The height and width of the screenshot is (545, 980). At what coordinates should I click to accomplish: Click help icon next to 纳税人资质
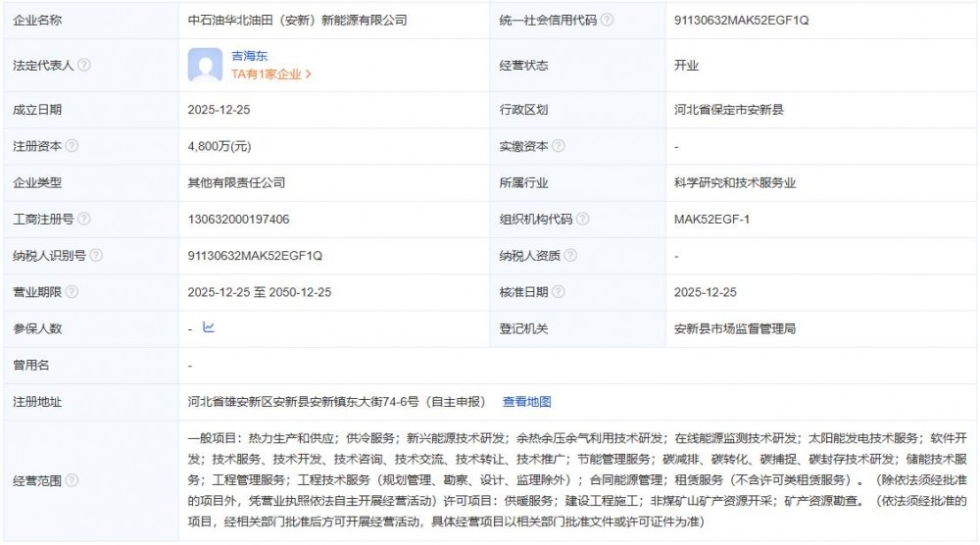[x=569, y=256]
